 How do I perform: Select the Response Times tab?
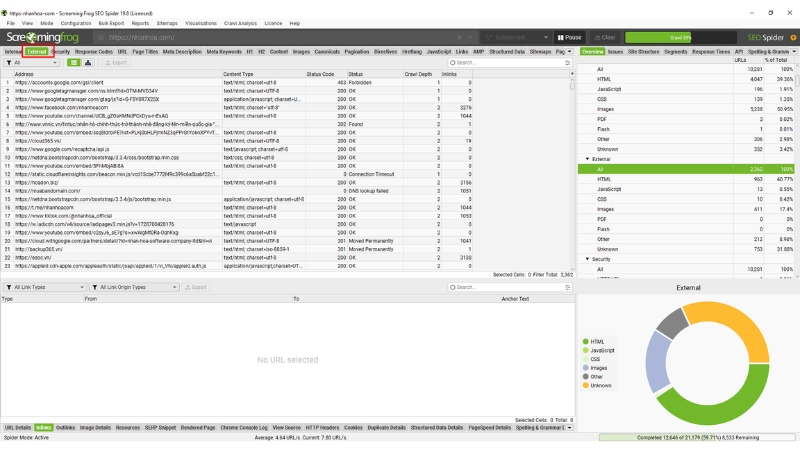point(711,52)
